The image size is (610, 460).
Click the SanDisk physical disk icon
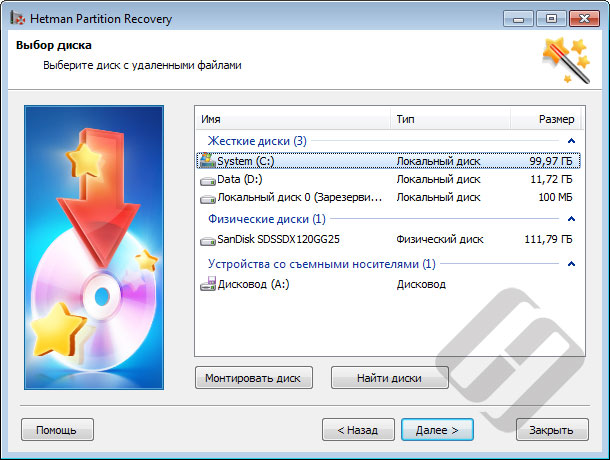point(207,241)
